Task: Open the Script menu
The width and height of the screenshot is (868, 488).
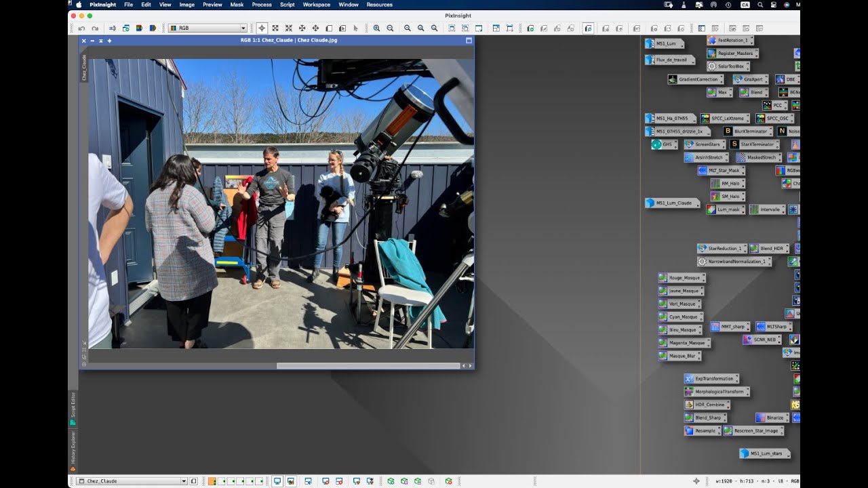Action: [288, 5]
